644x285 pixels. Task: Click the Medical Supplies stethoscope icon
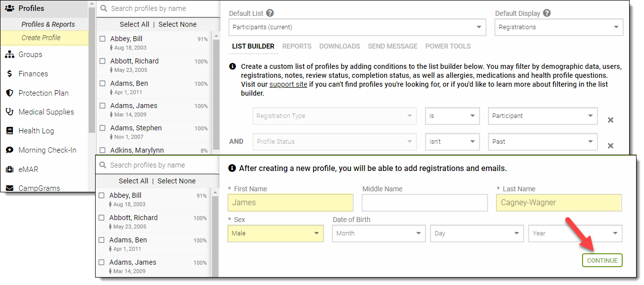click(x=9, y=112)
